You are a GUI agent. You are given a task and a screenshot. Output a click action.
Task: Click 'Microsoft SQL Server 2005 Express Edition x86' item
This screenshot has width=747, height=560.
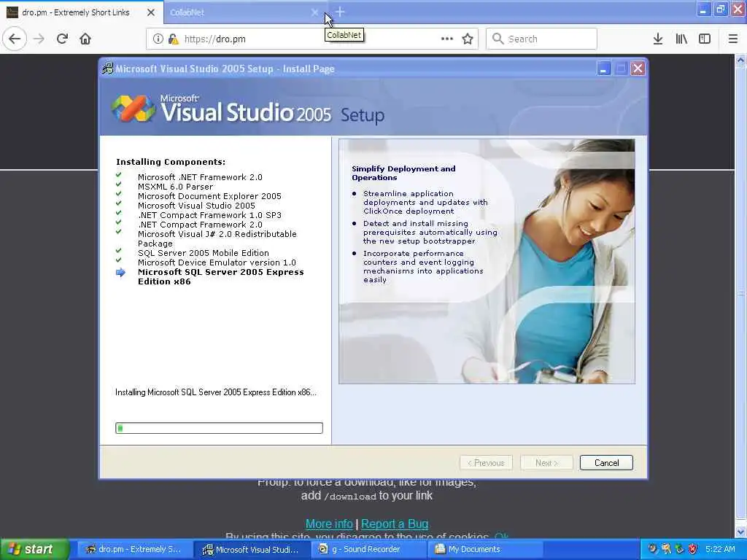click(x=220, y=276)
